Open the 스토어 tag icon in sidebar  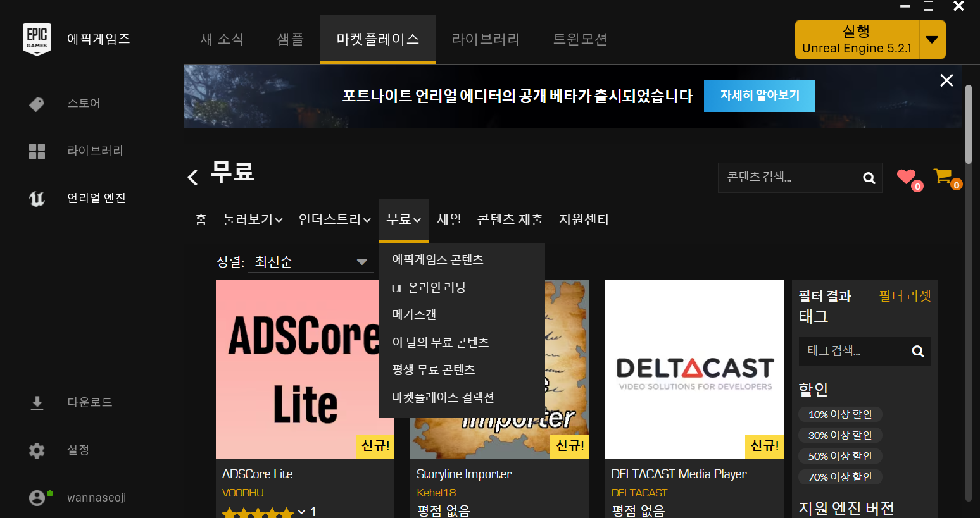(37, 104)
